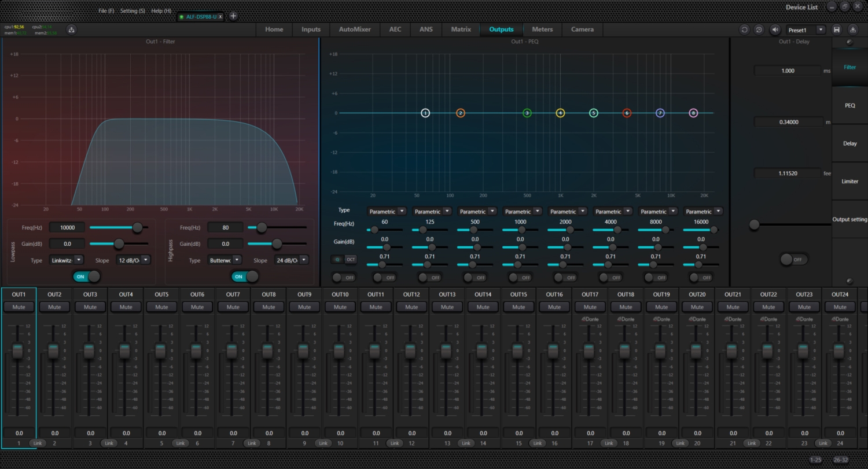Close the ALF-DSP88-U device tab
This screenshot has width=868, height=469.
pyautogui.click(x=220, y=17)
